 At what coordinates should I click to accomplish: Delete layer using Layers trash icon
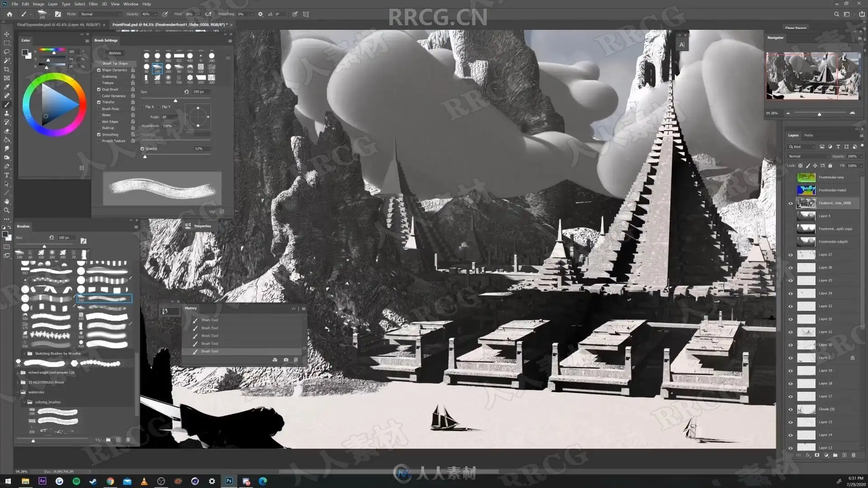click(853, 455)
